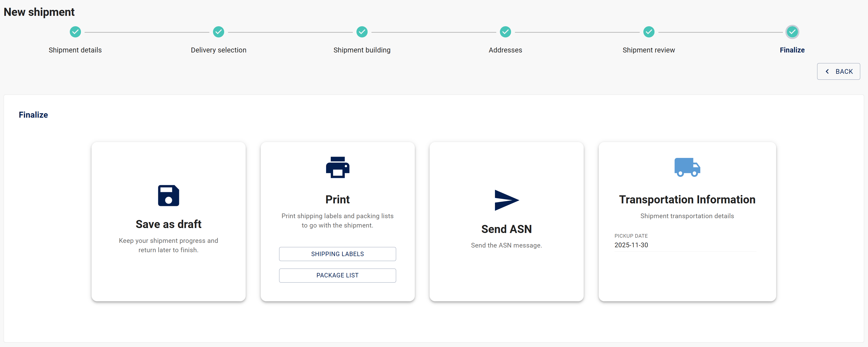This screenshot has width=868, height=347.
Task: Click the printer icon
Action: coord(337,167)
